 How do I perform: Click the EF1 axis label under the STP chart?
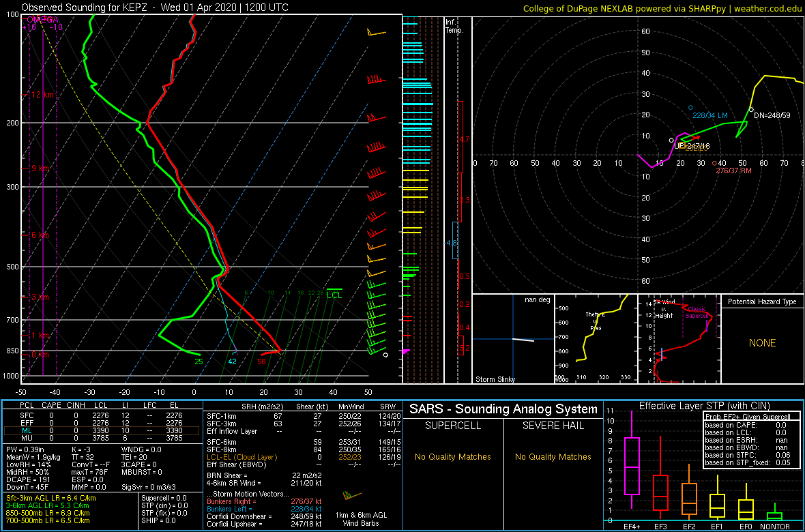point(717,527)
